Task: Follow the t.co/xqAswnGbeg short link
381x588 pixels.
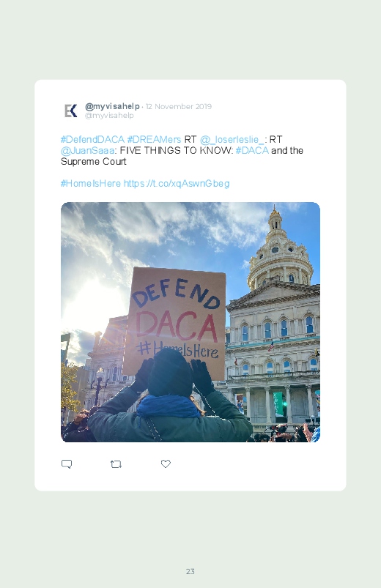Action: pyautogui.click(x=177, y=183)
